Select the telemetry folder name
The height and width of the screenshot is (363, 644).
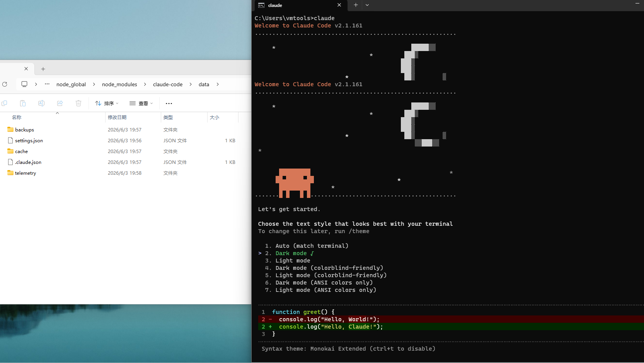(x=26, y=173)
